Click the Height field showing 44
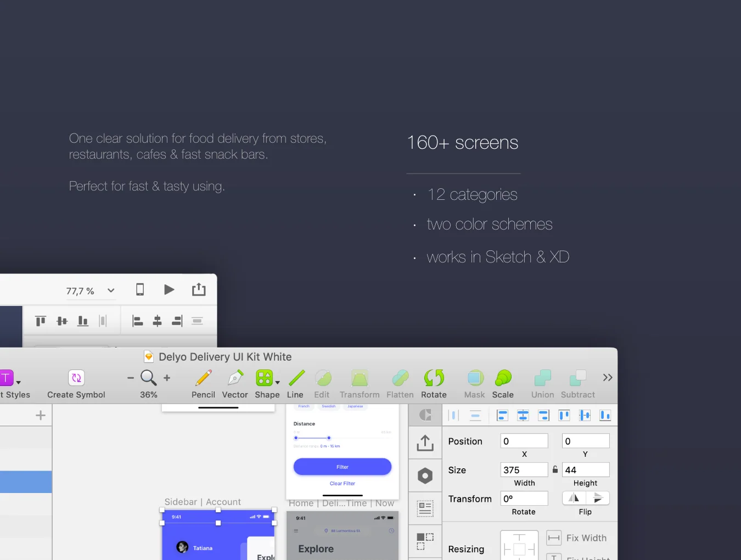This screenshot has width=741, height=560. 586,469
